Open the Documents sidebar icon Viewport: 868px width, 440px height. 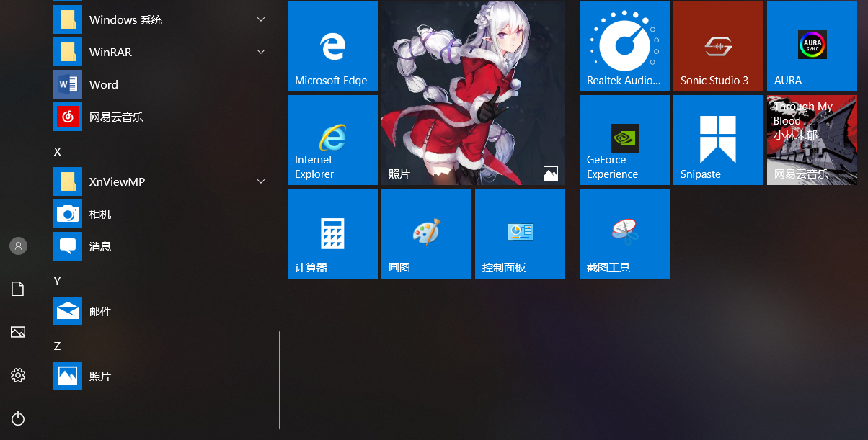point(18,289)
